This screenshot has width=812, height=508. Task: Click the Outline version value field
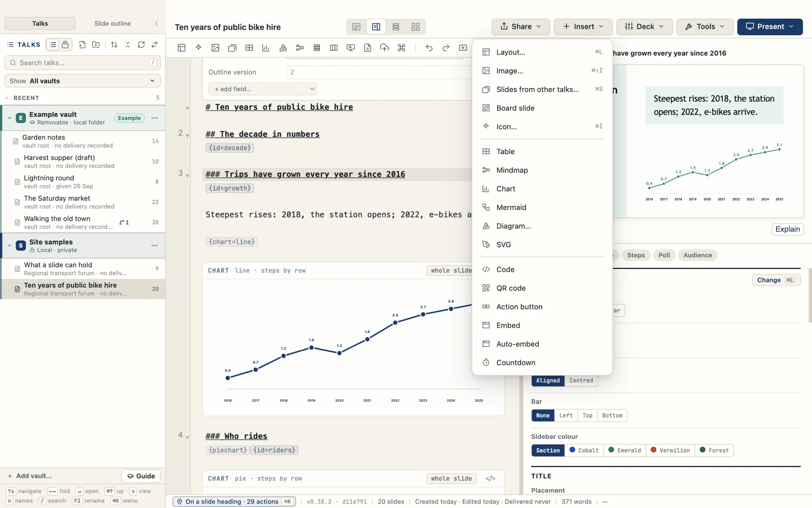(379, 72)
